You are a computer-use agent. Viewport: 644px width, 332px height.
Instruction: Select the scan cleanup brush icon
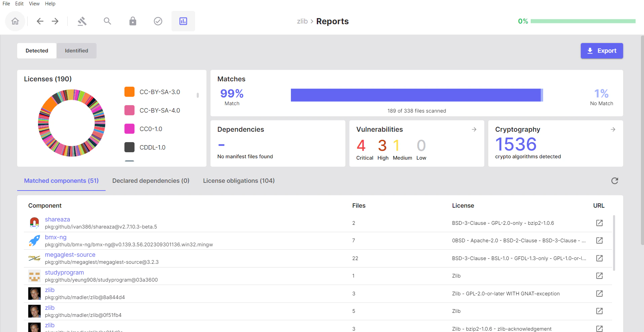coord(82,21)
